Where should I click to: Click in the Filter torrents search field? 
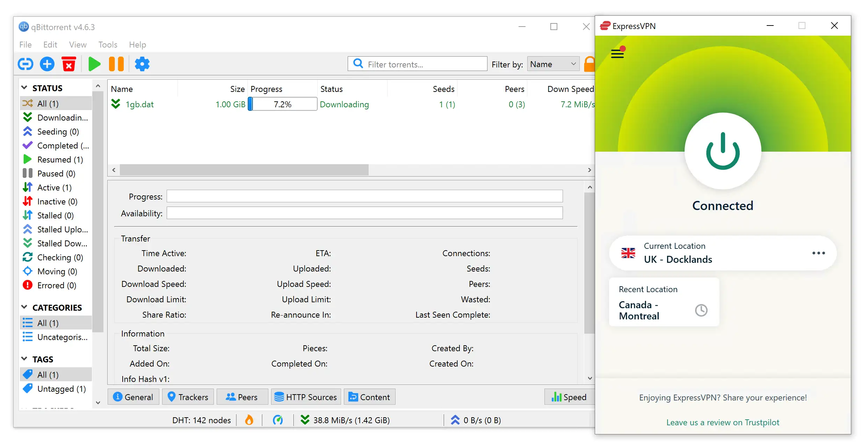(x=417, y=64)
